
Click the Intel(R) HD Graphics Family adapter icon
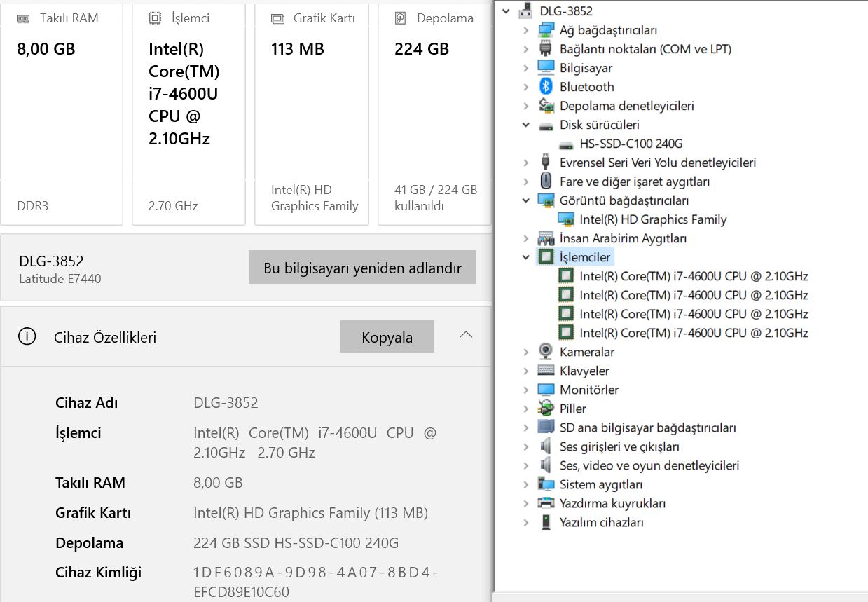567,219
